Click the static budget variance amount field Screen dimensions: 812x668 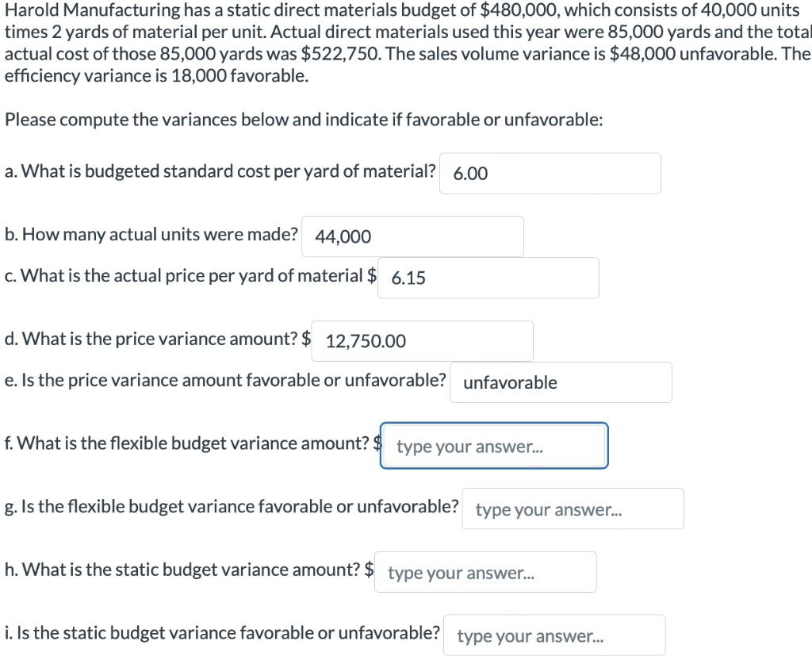click(x=485, y=571)
